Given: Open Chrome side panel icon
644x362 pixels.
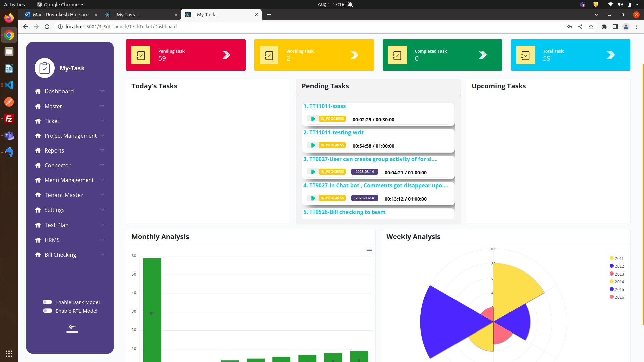Looking at the screenshot, I should pyautogui.click(x=615, y=27).
